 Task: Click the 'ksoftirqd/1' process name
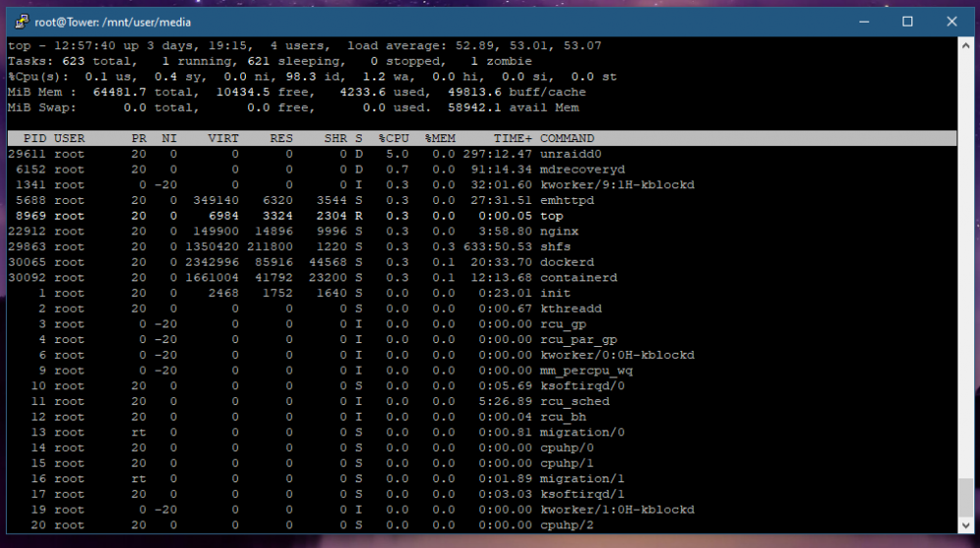pos(582,494)
